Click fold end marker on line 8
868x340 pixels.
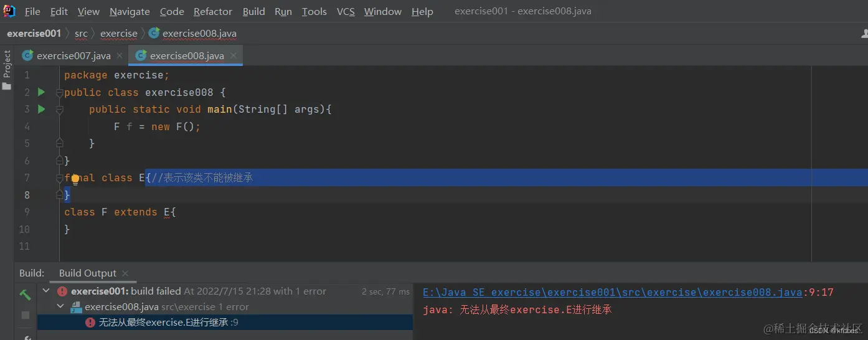pos(60,194)
